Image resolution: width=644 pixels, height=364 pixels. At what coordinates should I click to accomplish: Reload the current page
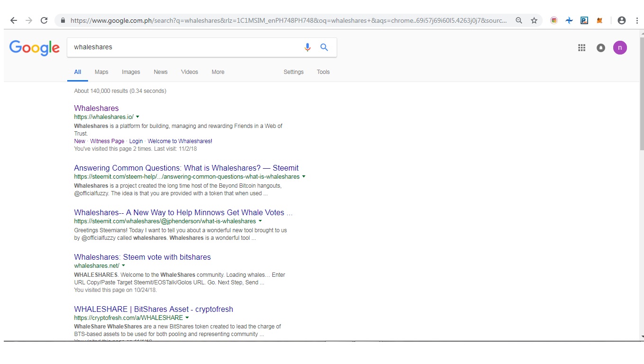pos(44,20)
